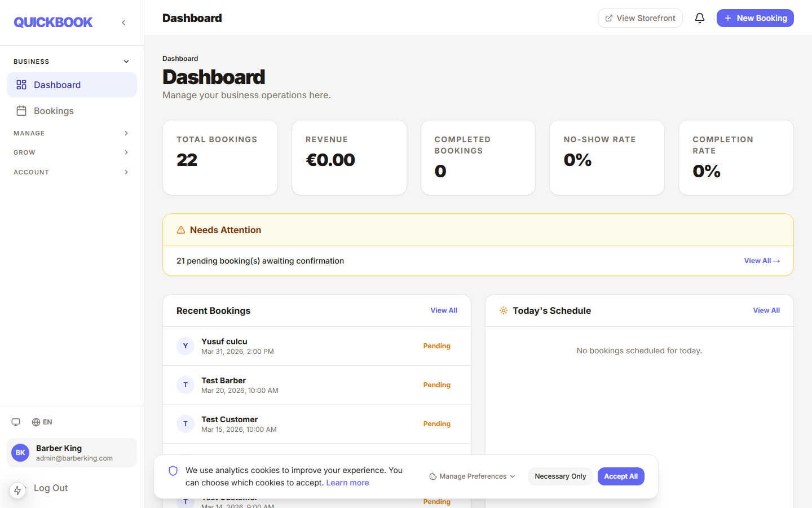
Task: Open the Manage Preferences cookie dropdown
Action: coord(473,476)
